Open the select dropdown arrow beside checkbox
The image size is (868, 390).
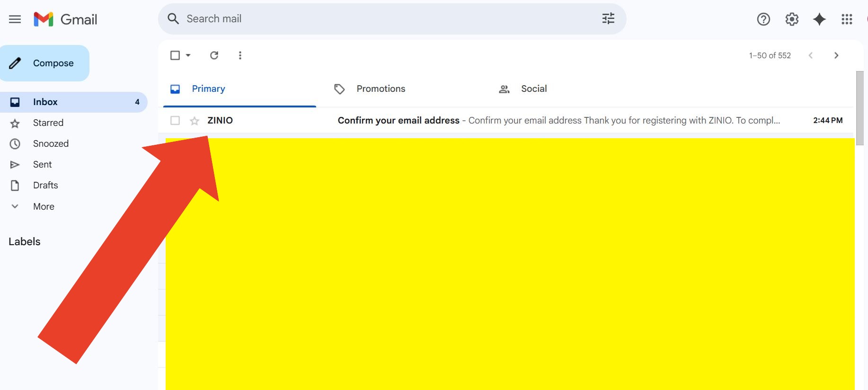coord(188,55)
